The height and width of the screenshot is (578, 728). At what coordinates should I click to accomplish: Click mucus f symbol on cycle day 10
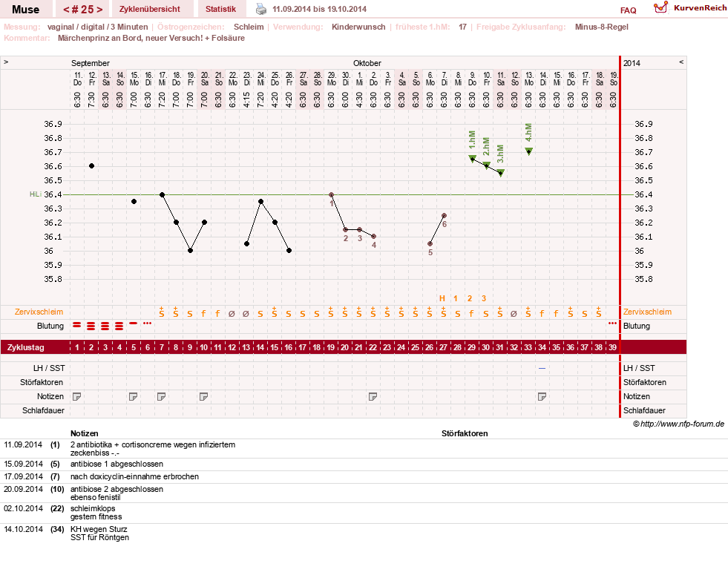click(x=203, y=314)
